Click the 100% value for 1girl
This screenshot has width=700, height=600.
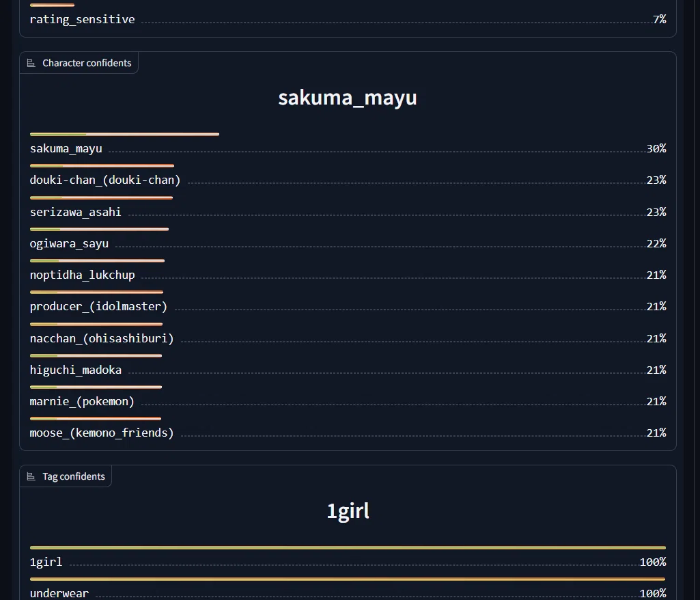click(653, 562)
